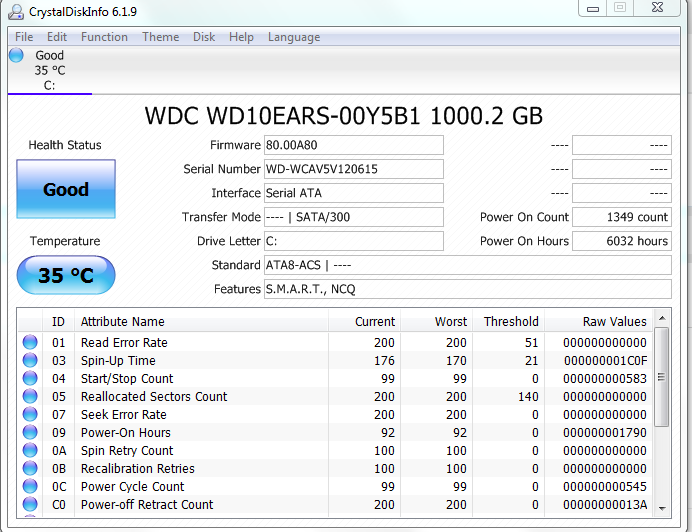Click status orb of Power Cycle Count row
This screenshot has height=532, width=692.
coord(30,487)
